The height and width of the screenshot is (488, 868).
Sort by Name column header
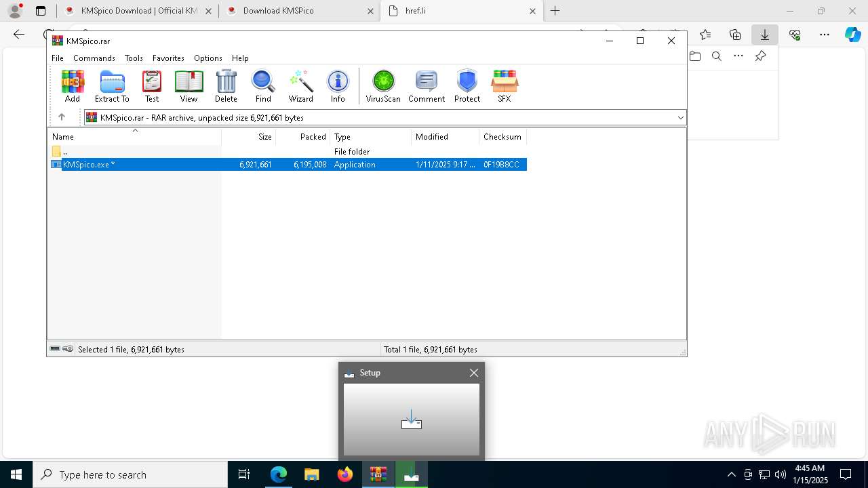[135, 137]
